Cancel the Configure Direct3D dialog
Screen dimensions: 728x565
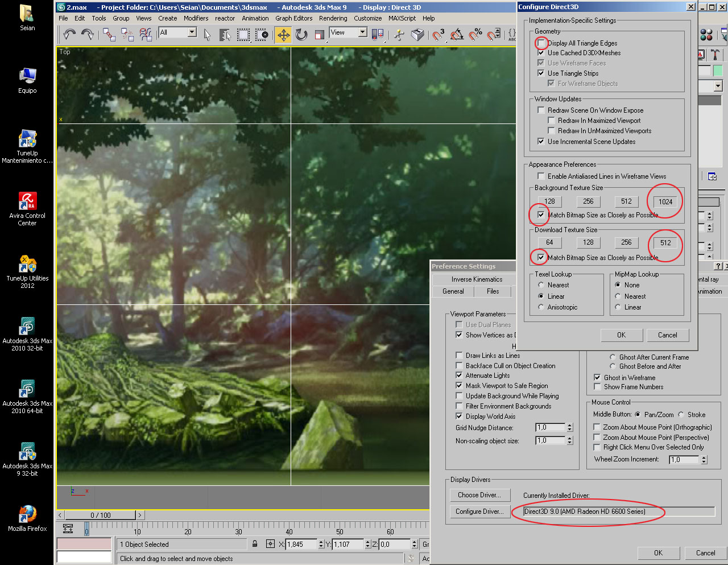tap(668, 335)
